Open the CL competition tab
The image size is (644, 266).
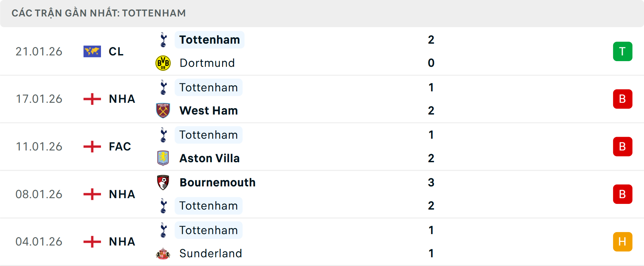[x=116, y=51]
